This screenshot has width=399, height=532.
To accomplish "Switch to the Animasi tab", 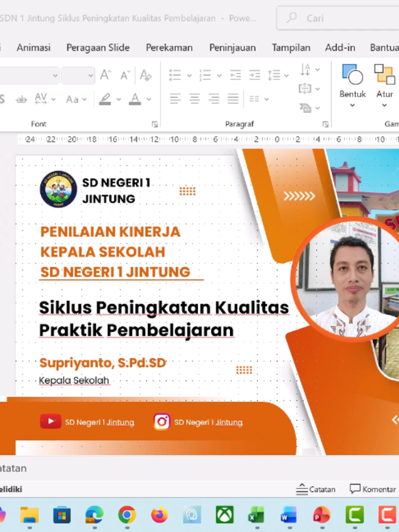I will tap(34, 47).
